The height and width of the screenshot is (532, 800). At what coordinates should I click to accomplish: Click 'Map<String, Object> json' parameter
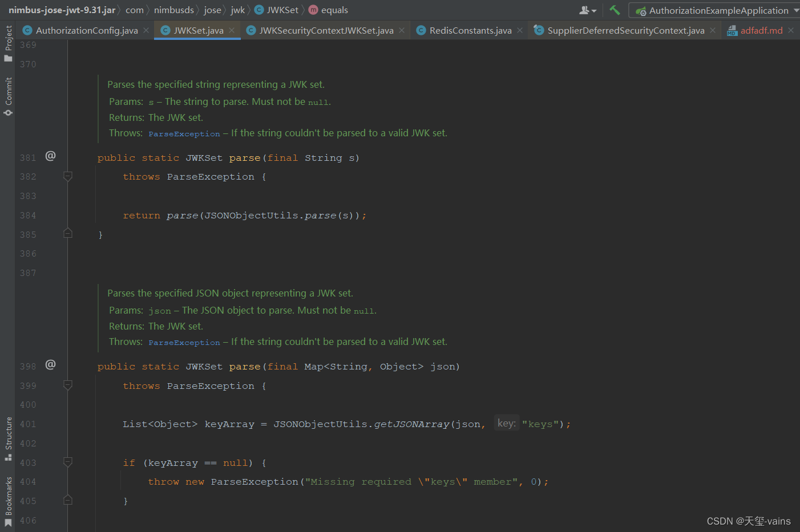379,367
